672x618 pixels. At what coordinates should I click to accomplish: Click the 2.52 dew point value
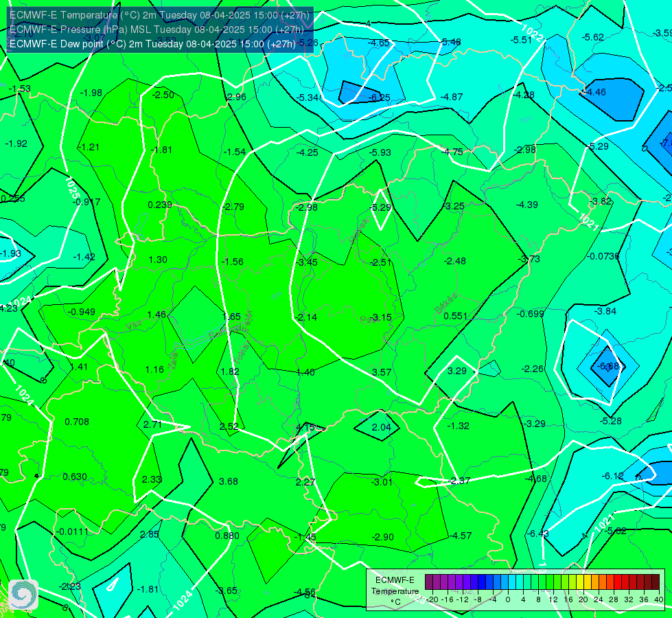tap(229, 426)
